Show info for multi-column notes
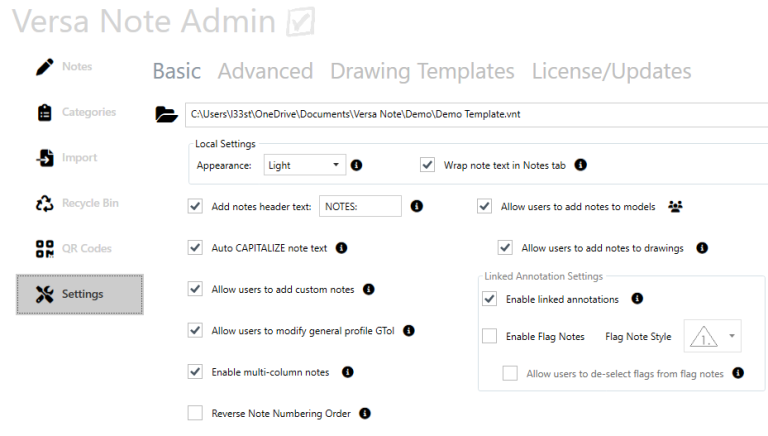The image size is (768, 436). pos(348,372)
